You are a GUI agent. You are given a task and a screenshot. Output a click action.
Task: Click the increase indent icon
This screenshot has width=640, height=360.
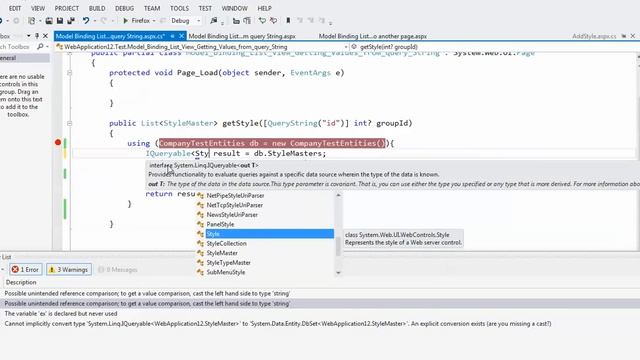point(247,20)
